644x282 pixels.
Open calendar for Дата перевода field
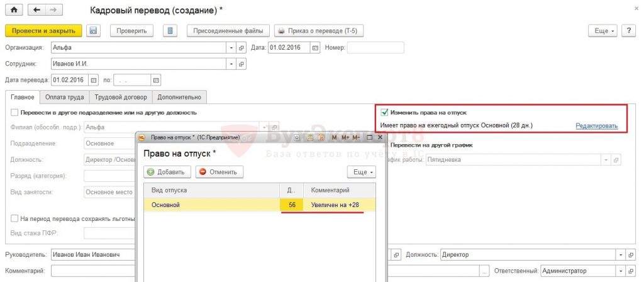click(94, 80)
